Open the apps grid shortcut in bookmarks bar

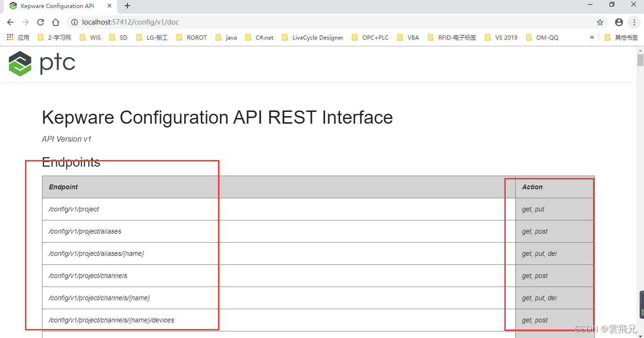click(10, 37)
